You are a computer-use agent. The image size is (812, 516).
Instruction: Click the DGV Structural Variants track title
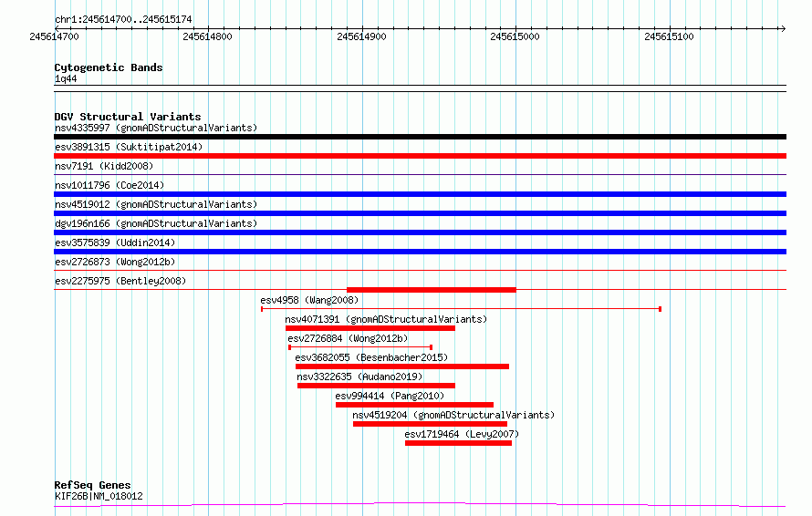[x=128, y=117]
